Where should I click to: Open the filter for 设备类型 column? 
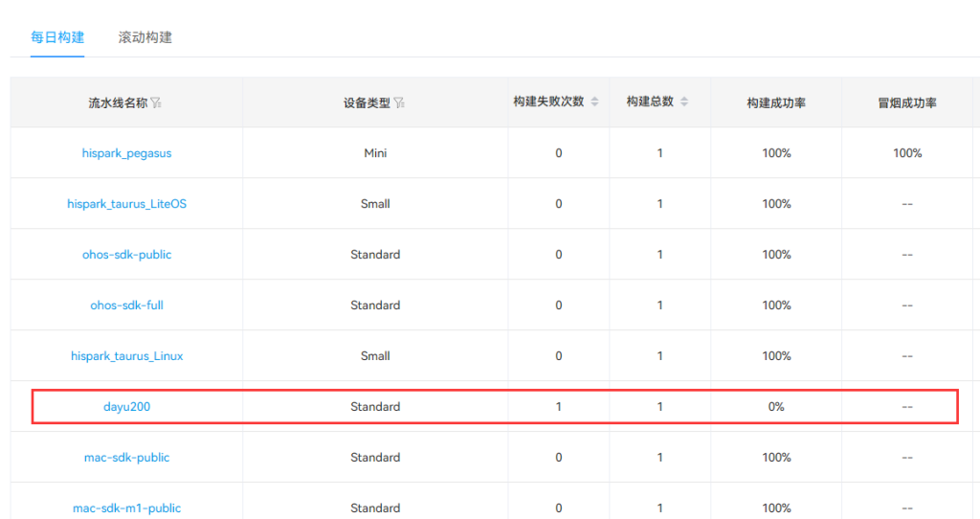click(399, 102)
